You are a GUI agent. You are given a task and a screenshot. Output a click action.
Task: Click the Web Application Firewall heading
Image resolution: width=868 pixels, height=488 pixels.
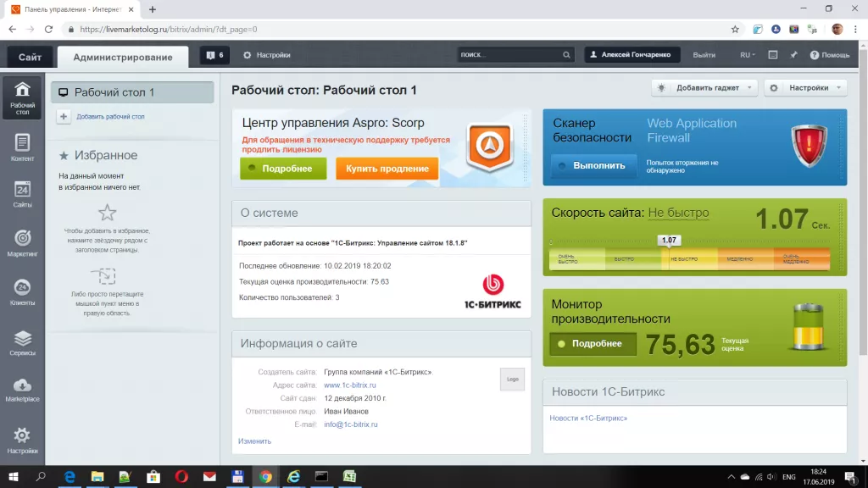tap(692, 130)
